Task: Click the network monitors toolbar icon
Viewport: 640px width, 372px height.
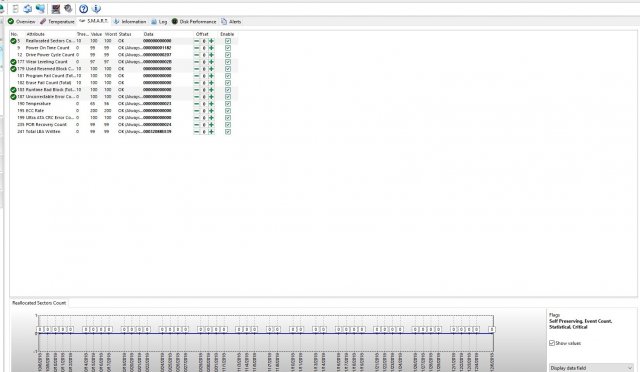Action: [40, 9]
